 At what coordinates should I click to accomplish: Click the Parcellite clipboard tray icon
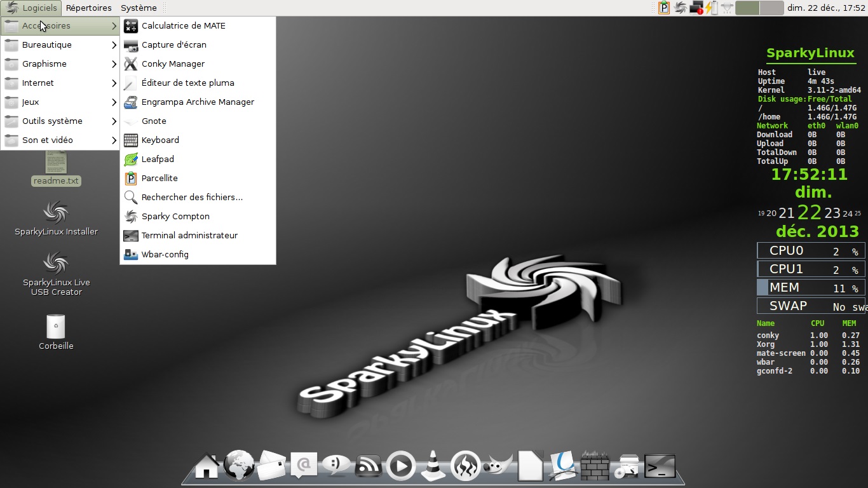click(x=664, y=8)
